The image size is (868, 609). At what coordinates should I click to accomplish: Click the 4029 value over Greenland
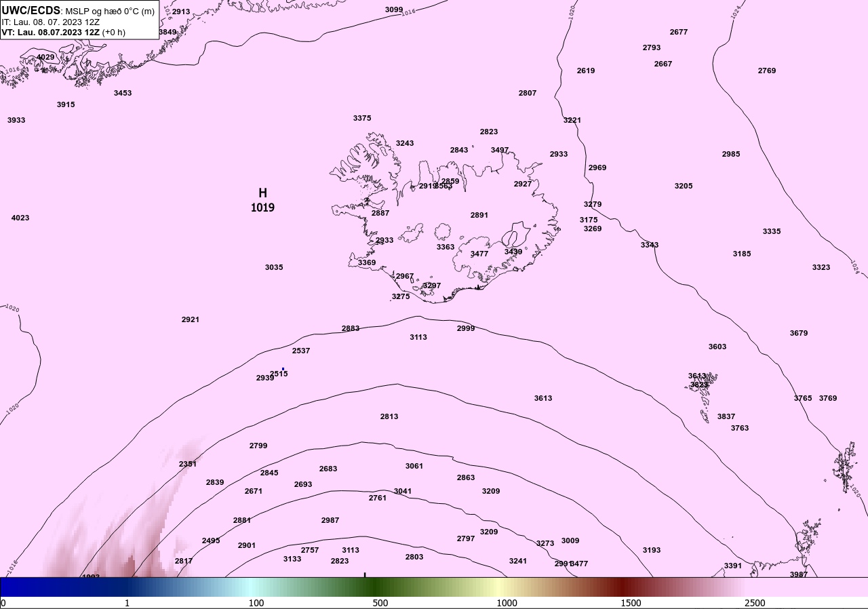pos(45,57)
